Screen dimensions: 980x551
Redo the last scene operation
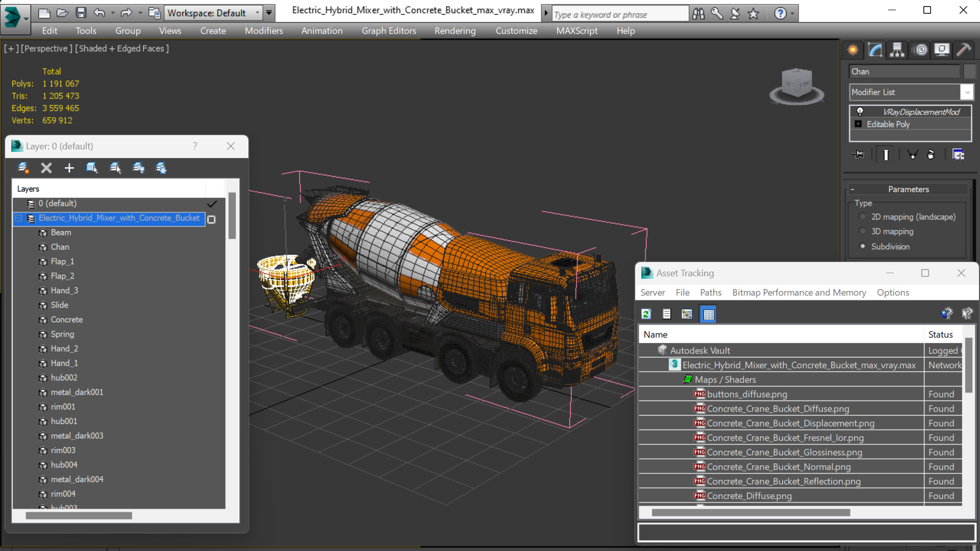(126, 13)
